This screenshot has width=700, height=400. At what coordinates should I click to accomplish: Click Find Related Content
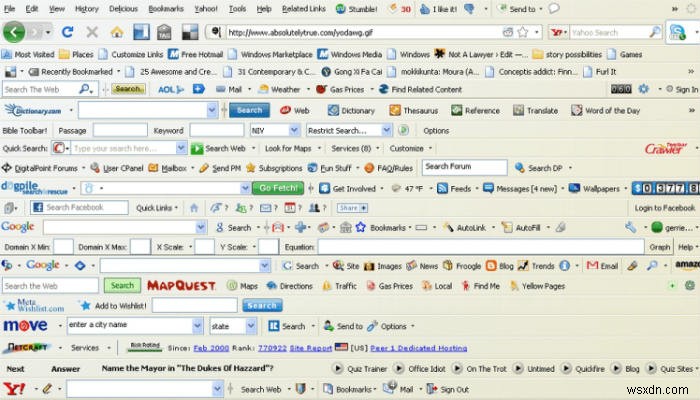point(421,89)
